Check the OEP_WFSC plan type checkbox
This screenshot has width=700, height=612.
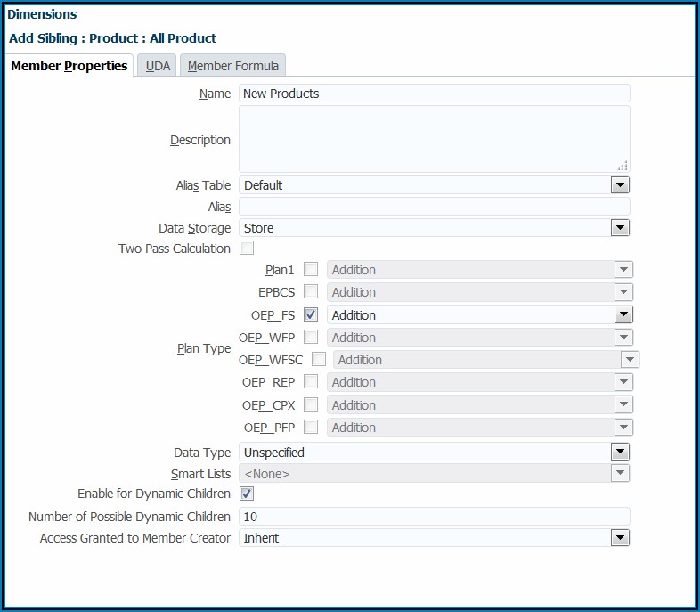pyautogui.click(x=318, y=359)
